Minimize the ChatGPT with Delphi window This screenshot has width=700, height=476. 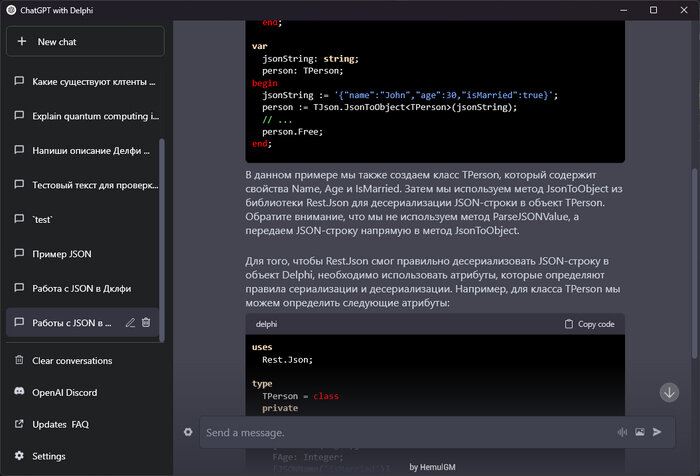point(624,10)
